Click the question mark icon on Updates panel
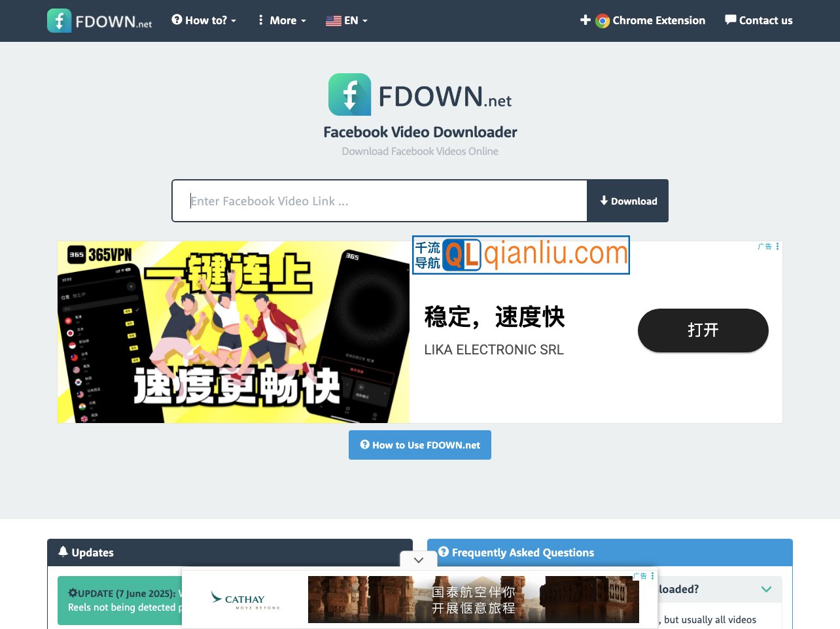Viewport: 840px width, 629px height. (443, 552)
